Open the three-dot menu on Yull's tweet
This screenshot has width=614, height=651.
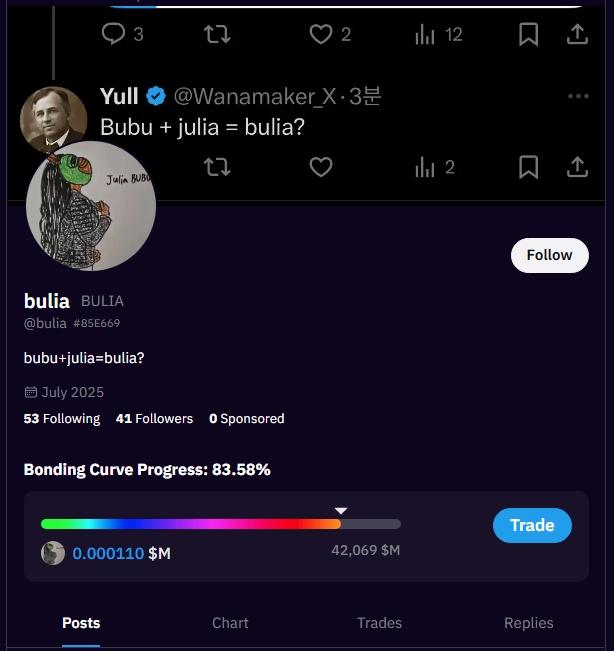point(578,96)
